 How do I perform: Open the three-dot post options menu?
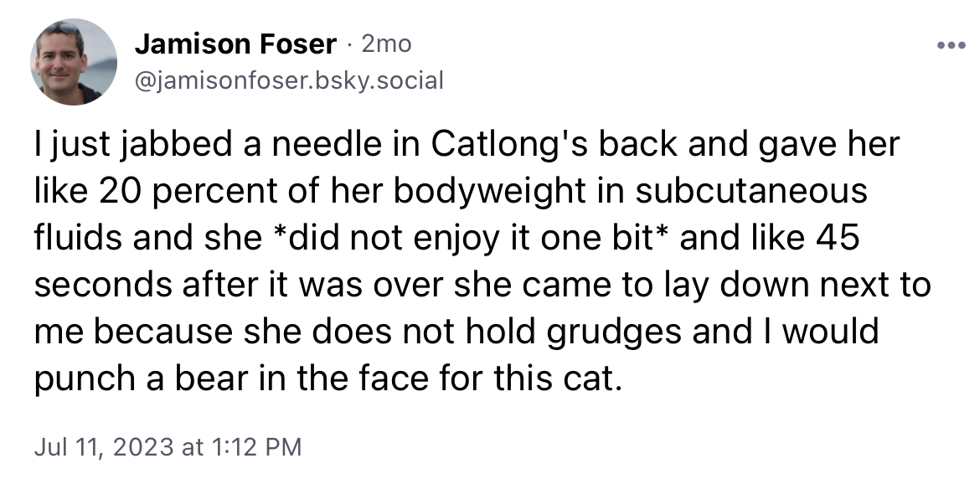tap(952, 45)
